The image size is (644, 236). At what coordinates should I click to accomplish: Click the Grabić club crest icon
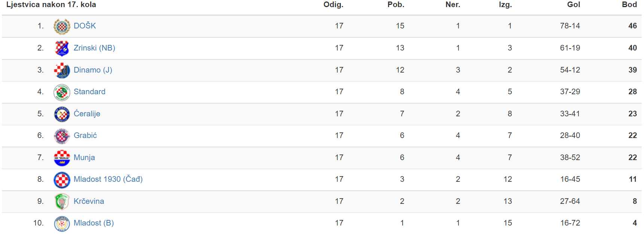[x=62, y=136]
